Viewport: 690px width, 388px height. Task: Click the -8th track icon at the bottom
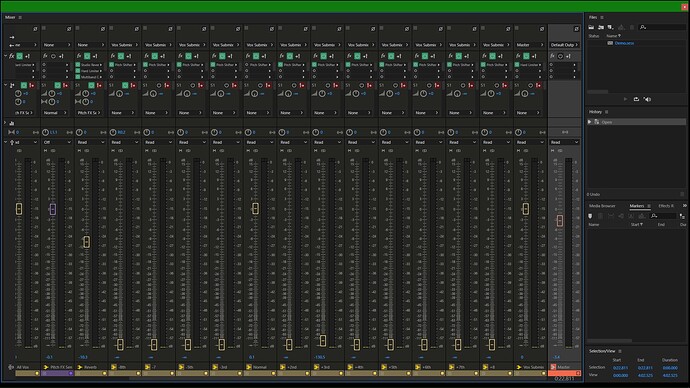pos(114,367)
